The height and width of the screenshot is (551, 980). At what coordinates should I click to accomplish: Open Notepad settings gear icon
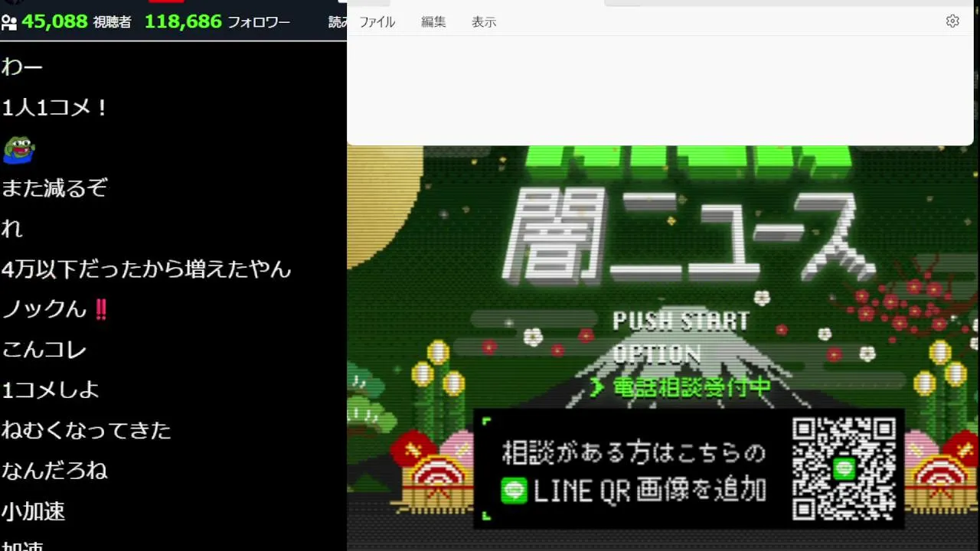coord(952,21)
